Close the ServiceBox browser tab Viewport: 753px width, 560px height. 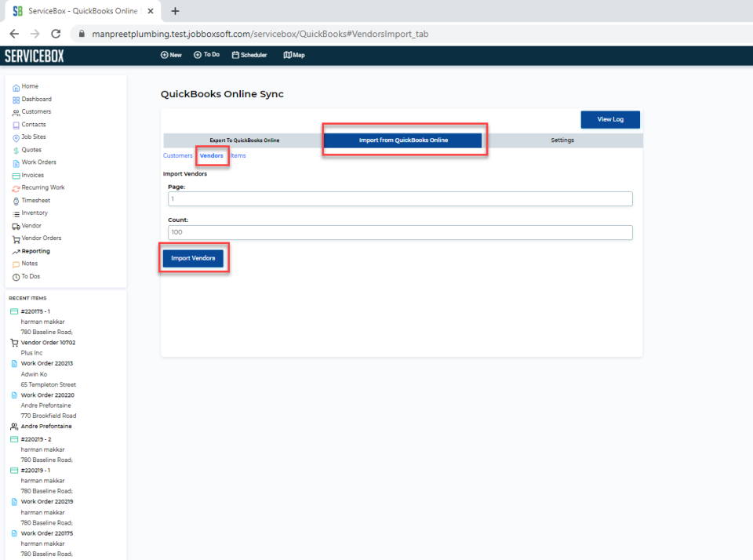(151, 11)
